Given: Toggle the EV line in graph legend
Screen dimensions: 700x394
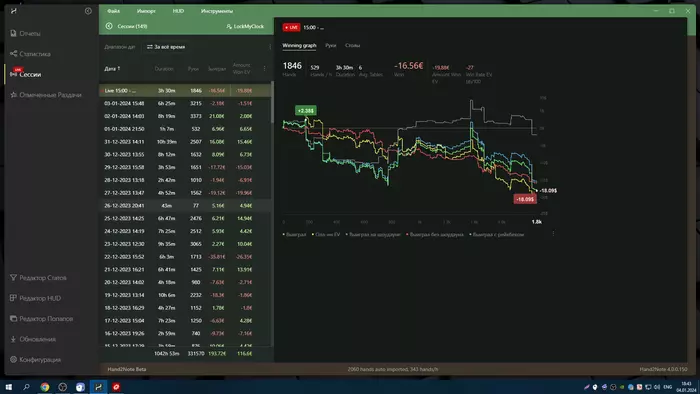Looking at the screenshot, I should point(326,234).
